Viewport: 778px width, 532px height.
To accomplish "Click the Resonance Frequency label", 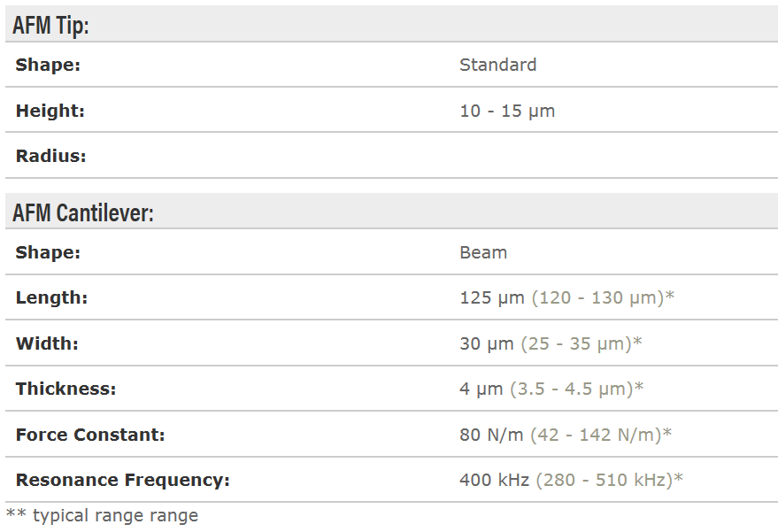I will tap(122, 480).
